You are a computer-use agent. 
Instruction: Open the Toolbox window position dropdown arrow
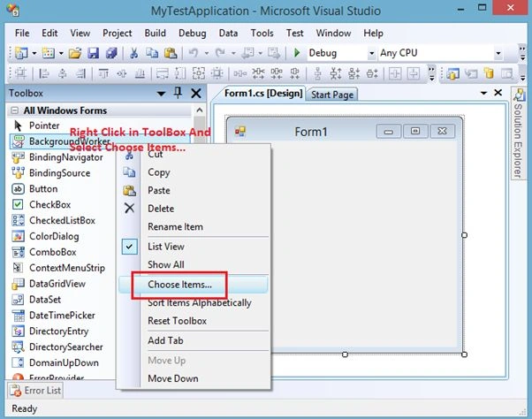pyautogui.click(x=161, y=94)
